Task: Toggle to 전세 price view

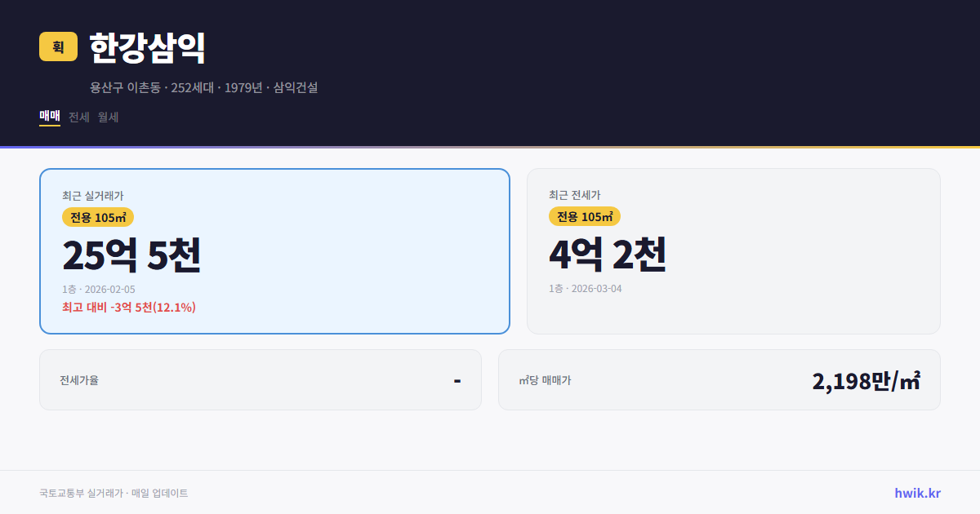Action: [x=78, y=117]
